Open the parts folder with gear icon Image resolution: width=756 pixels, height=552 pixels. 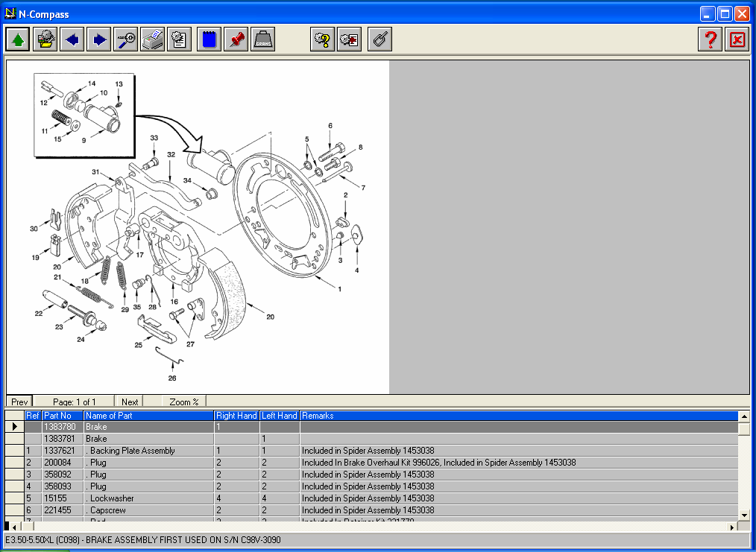45,39
